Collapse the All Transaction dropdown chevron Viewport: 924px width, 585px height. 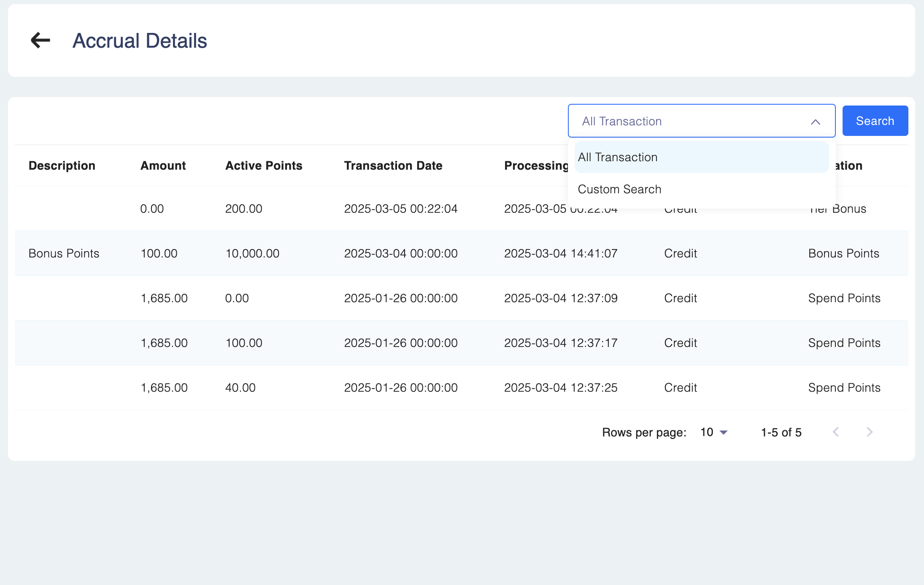pyautogui.click(x=815, y=122)
